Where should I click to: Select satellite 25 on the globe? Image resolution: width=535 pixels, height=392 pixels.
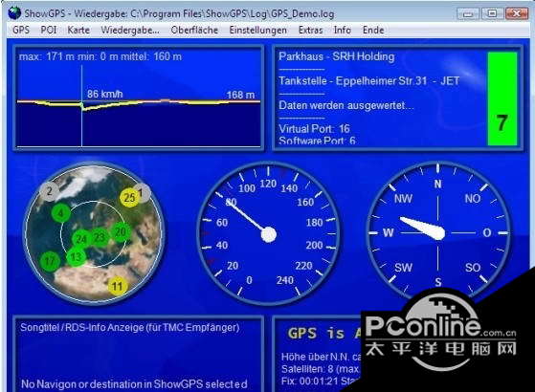129,197
